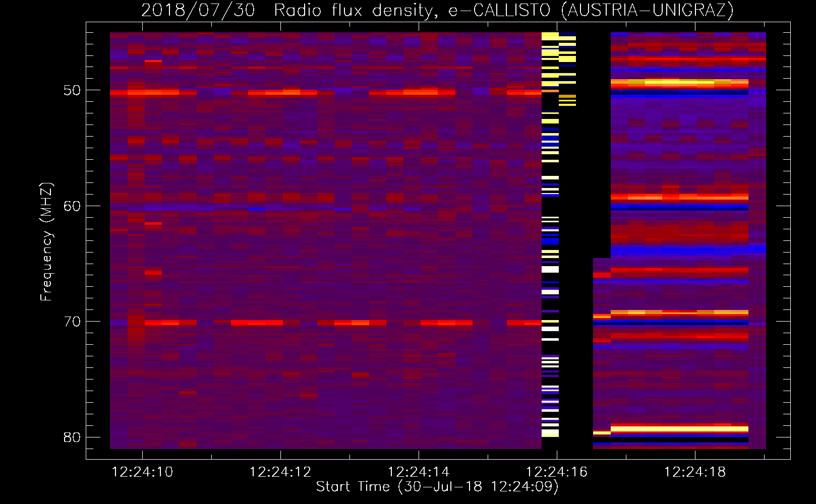Click the y-axis tick label '50'
This screenshot has height=504, width=816.
coord(72,91)
